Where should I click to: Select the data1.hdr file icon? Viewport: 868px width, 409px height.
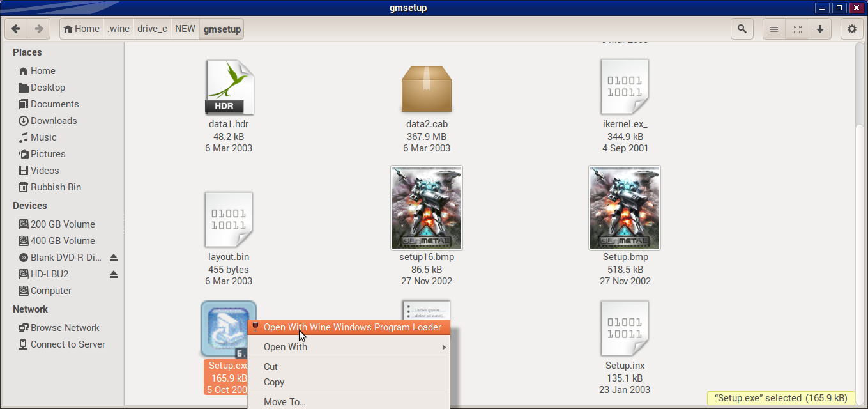pos(229,88)
